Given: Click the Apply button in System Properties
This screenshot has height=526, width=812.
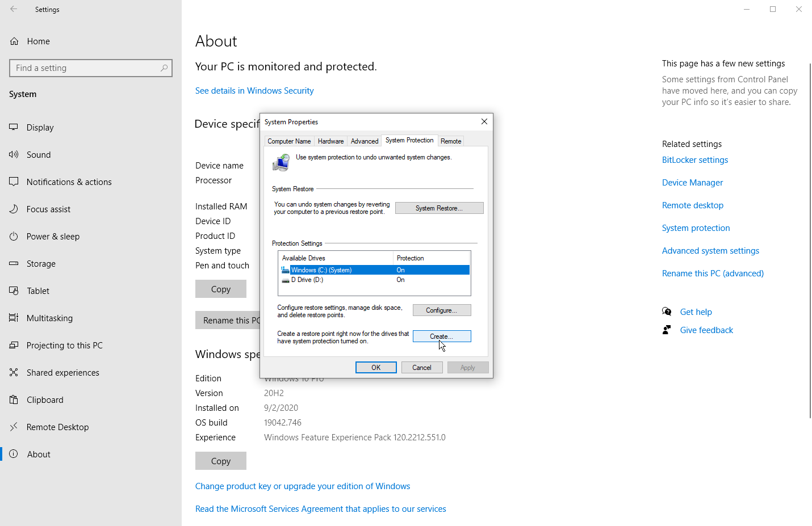Looking at the screenshot, I should tap(468, 368).
